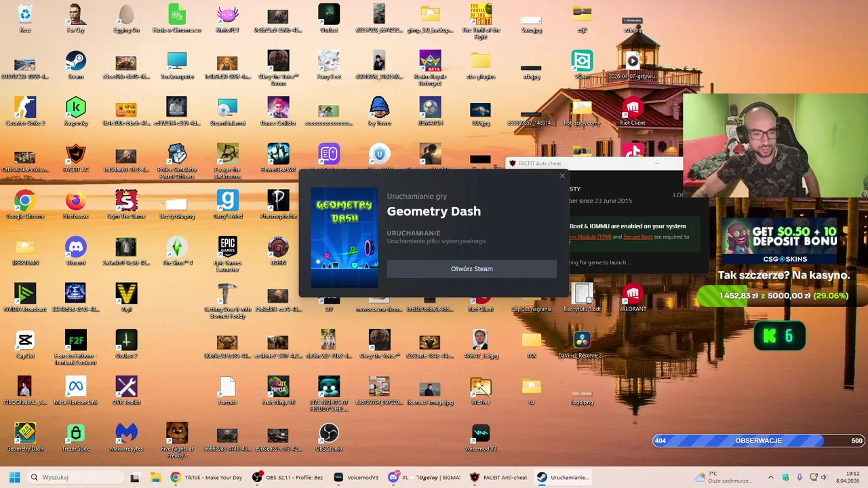This screenshot has width=868, height=488.
Task: Select the Outlast desktop shortcut
Action: pyautogui.click(x=329, y=18)
